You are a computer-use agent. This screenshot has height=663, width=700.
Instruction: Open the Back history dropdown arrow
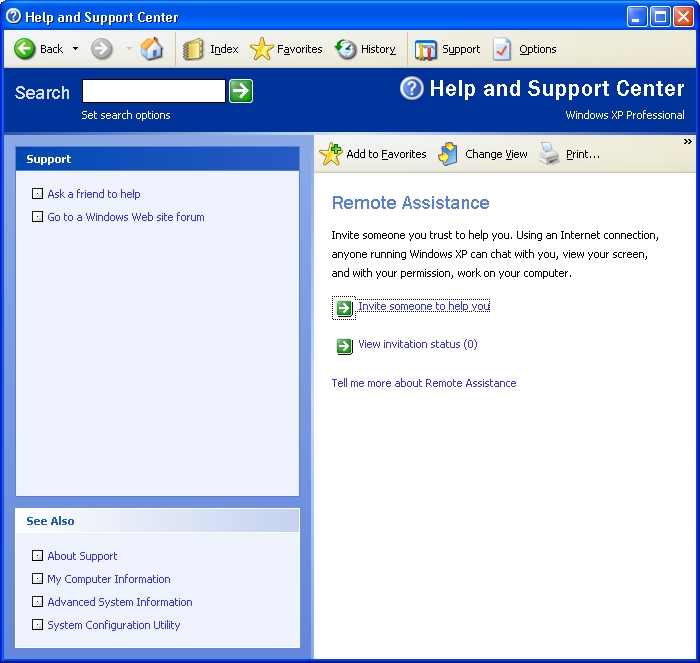tap(75, 49)
